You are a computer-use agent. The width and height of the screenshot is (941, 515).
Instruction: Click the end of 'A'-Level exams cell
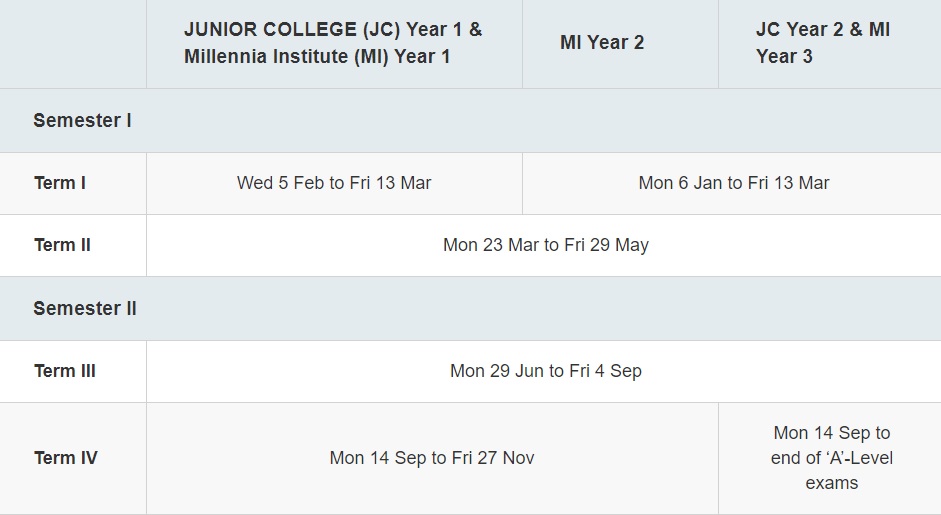(831, 458)
